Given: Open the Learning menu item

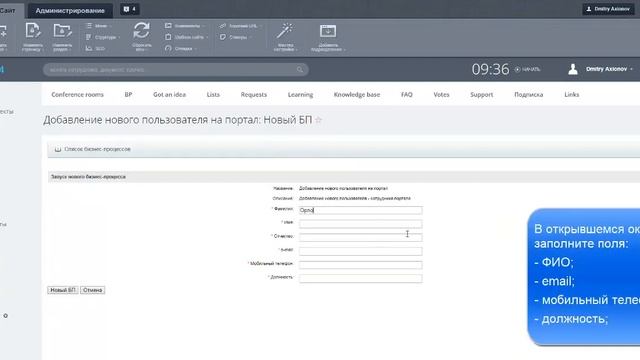Looking at the screenshot, I should tap(300, 94).
